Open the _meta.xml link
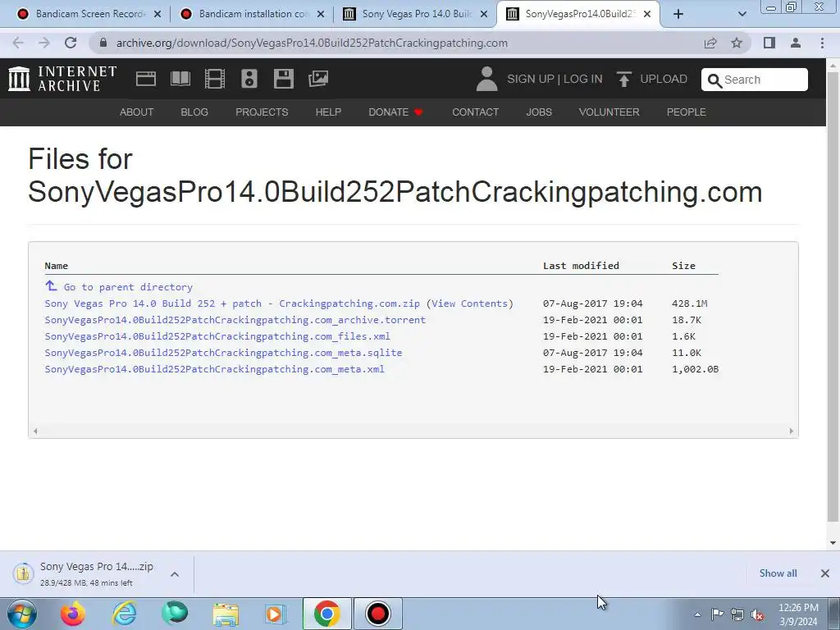The height and width of the screenshot is (630, 840). 214,369
